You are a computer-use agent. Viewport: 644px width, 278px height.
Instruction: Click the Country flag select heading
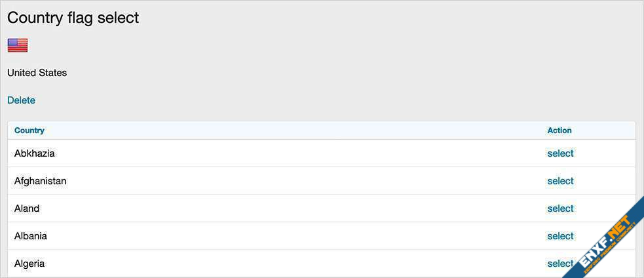(x=73, y=18)
